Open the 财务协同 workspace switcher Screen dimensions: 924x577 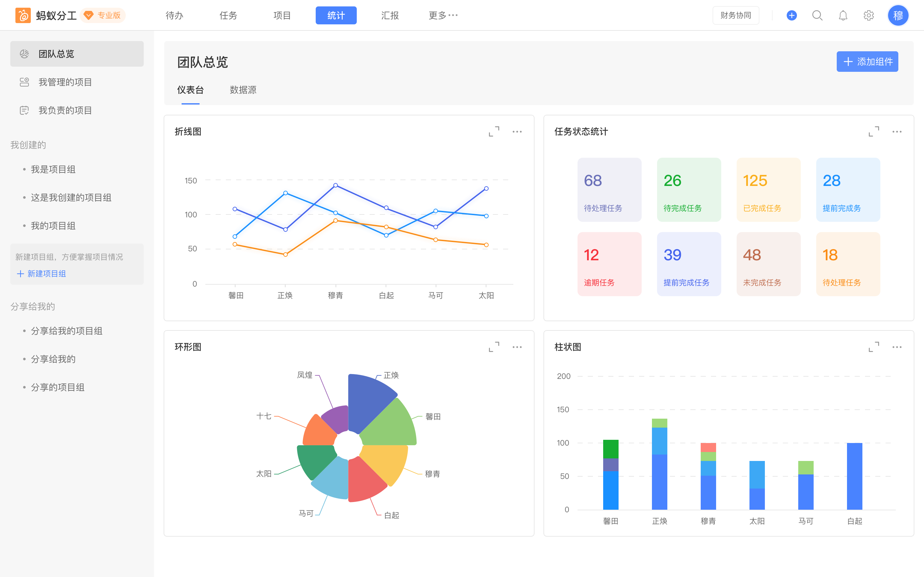735,15
